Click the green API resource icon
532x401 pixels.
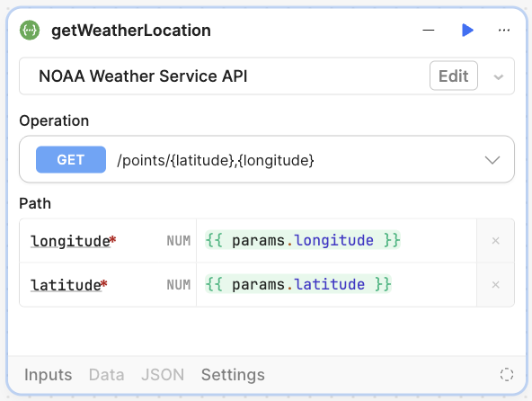(x=30, y=31)
